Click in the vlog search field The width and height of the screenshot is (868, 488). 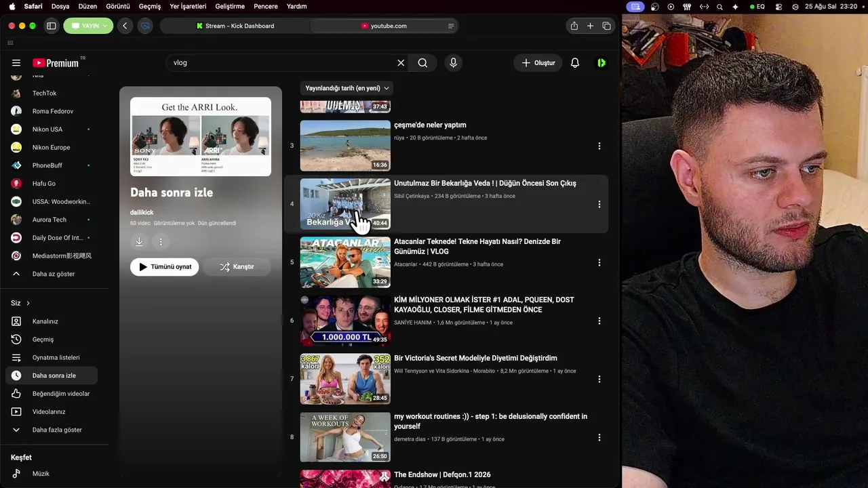[x=281, y=63]
